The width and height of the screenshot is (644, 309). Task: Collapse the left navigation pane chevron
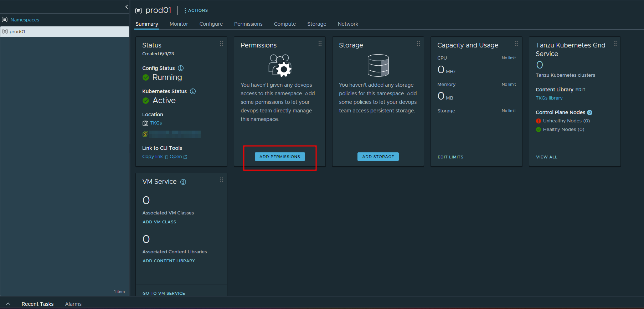pyautogui.click(x=127, y=7)
